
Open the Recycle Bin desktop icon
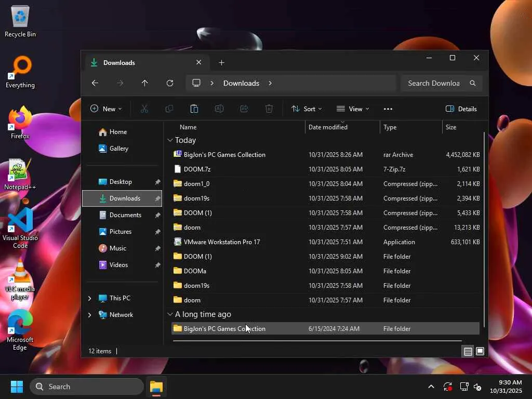[x=20, y=21]
